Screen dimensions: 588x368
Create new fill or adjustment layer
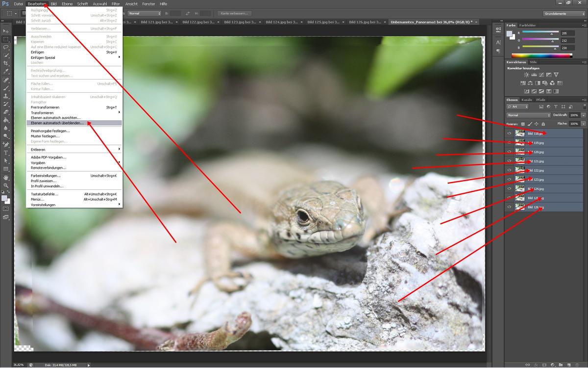pyautogui.click(x=553, y=365)
